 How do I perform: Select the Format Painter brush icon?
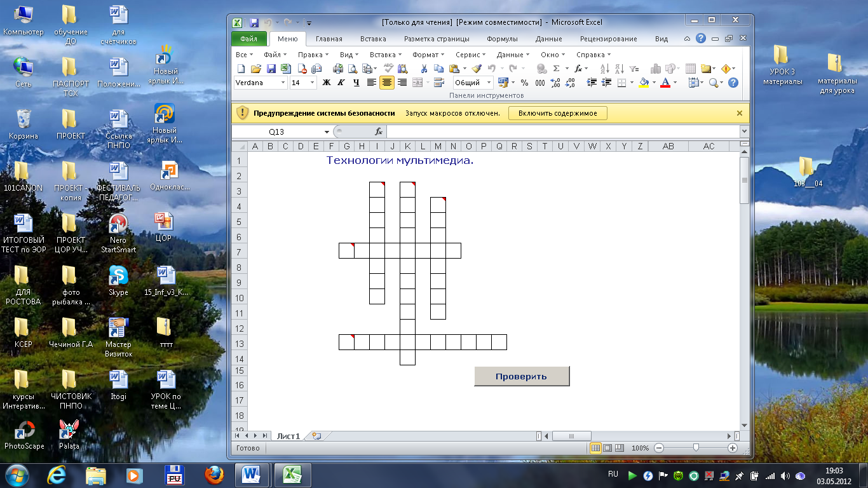[477, 69]
